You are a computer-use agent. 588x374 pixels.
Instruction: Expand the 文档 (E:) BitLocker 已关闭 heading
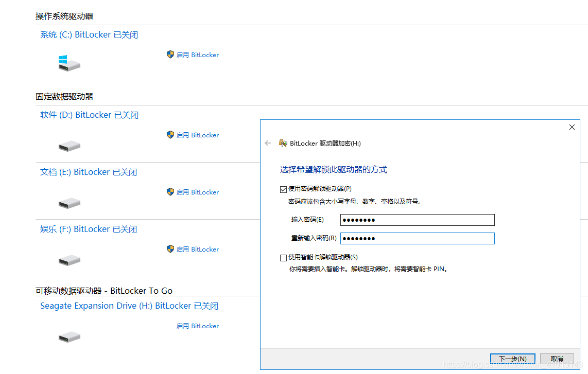[89, 172]
